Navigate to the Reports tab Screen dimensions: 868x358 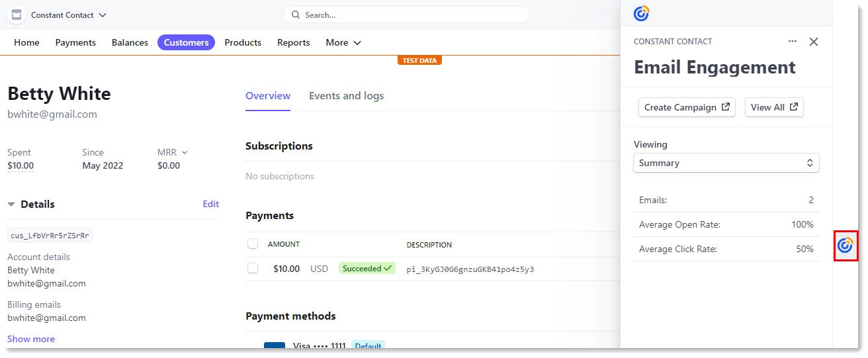(294, 42)
